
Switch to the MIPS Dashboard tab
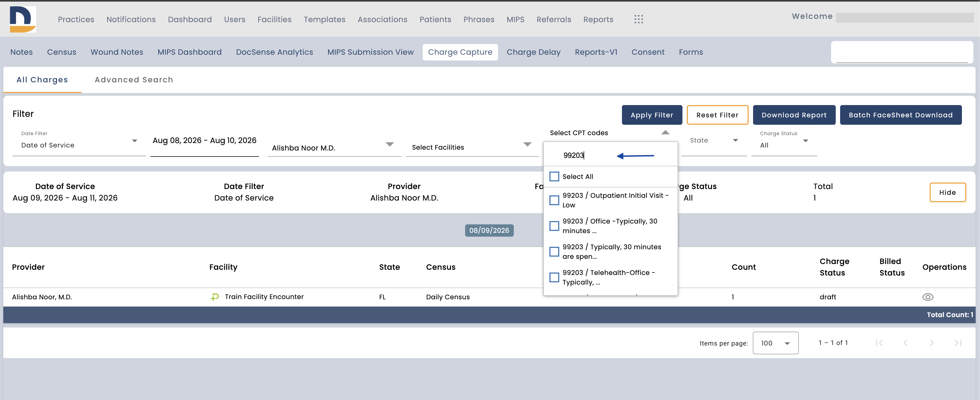189,52
